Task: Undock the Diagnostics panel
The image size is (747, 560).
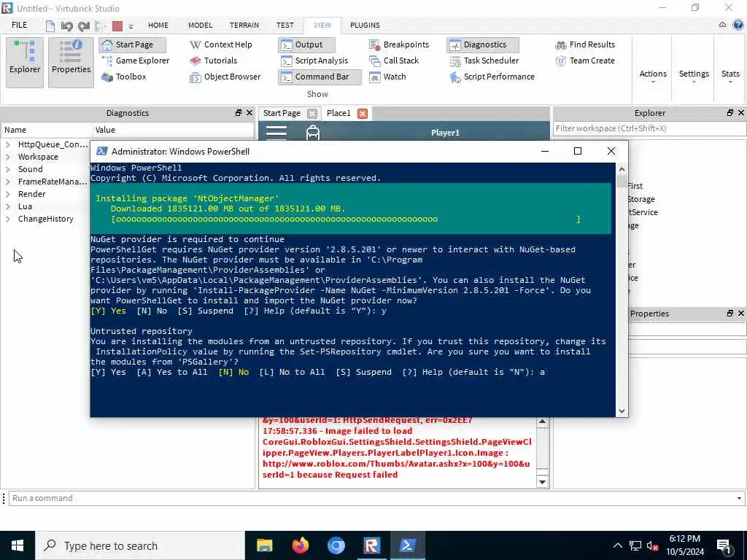Action: point(239,113)
